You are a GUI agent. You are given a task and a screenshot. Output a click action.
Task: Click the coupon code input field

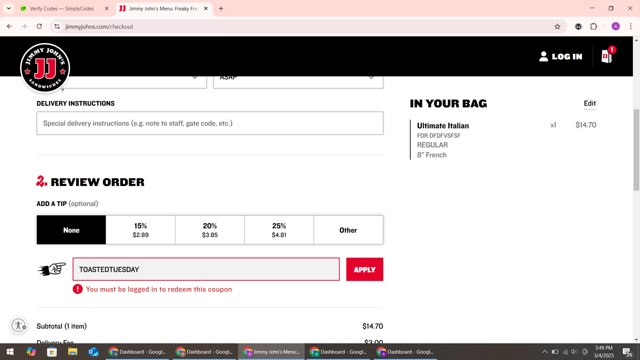(206, 269)
